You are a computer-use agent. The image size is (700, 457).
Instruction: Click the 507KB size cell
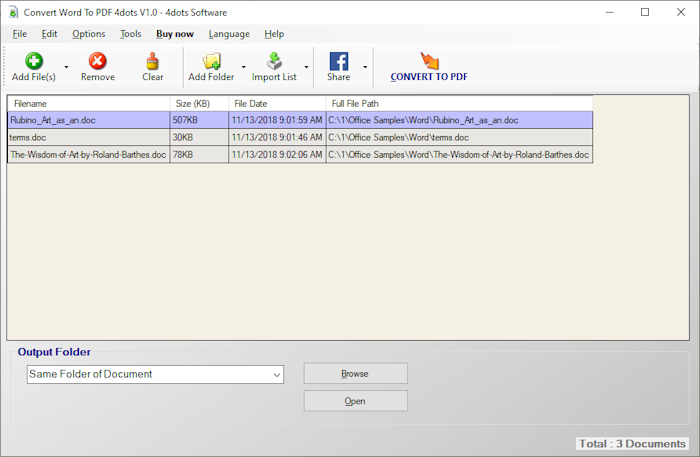point(199,120)
